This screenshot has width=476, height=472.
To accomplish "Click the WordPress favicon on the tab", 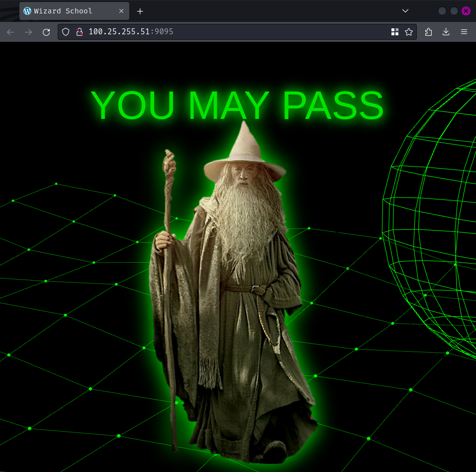I will coord(27,11).
